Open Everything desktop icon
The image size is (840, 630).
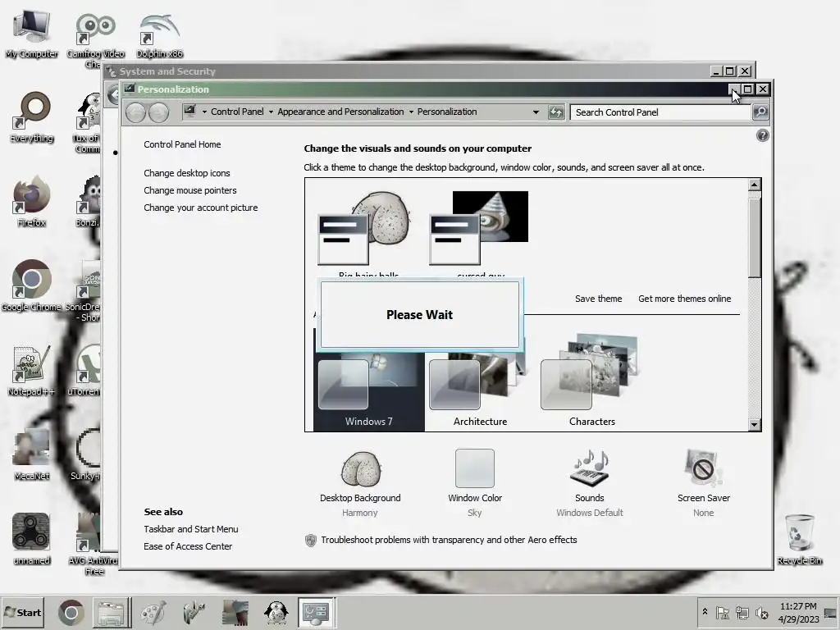32,118
